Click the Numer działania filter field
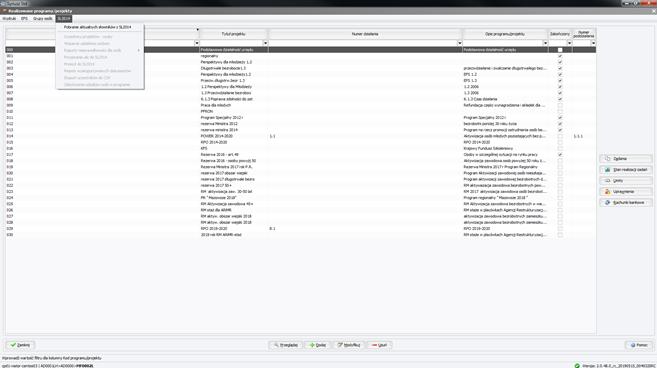The height and width of the screenshot is (368, 657). click(363, 43)
